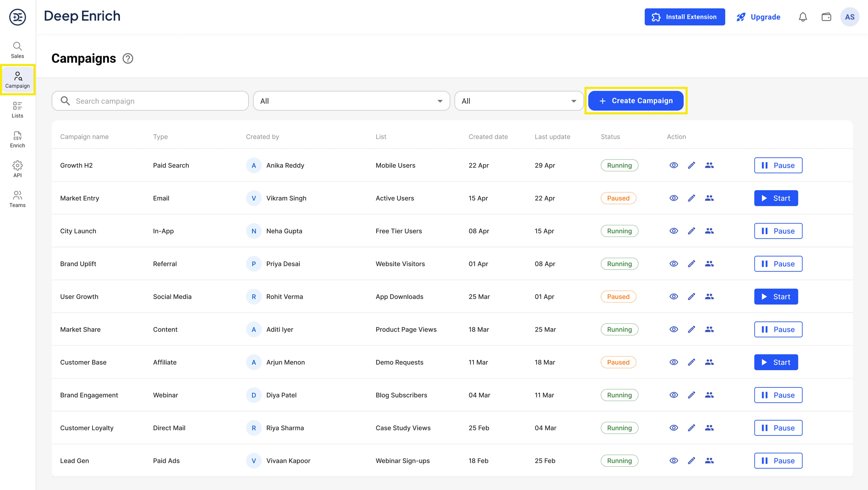Open members of Customer Base campaign
Screen dimensions: 868x490
click(x=709, y=362)
